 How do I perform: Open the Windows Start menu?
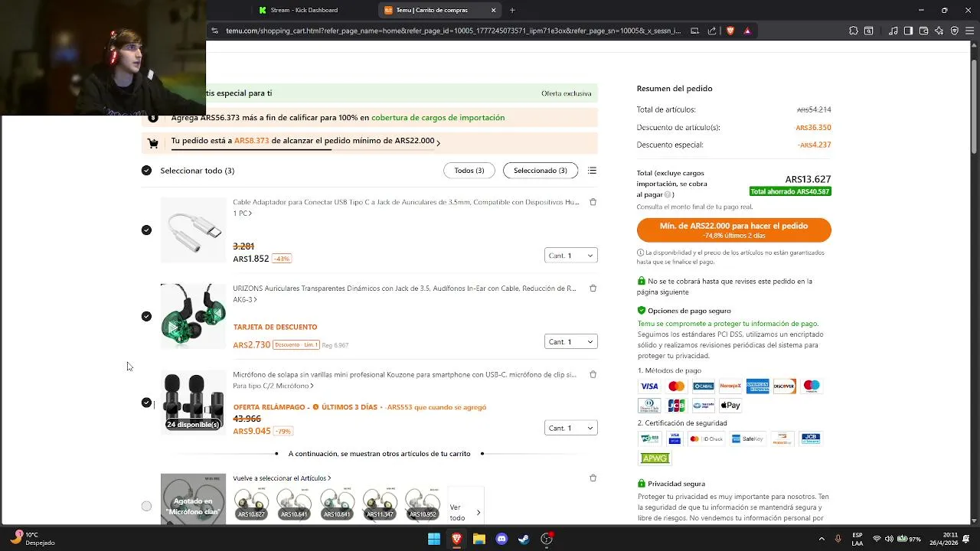tap(434, 539)
